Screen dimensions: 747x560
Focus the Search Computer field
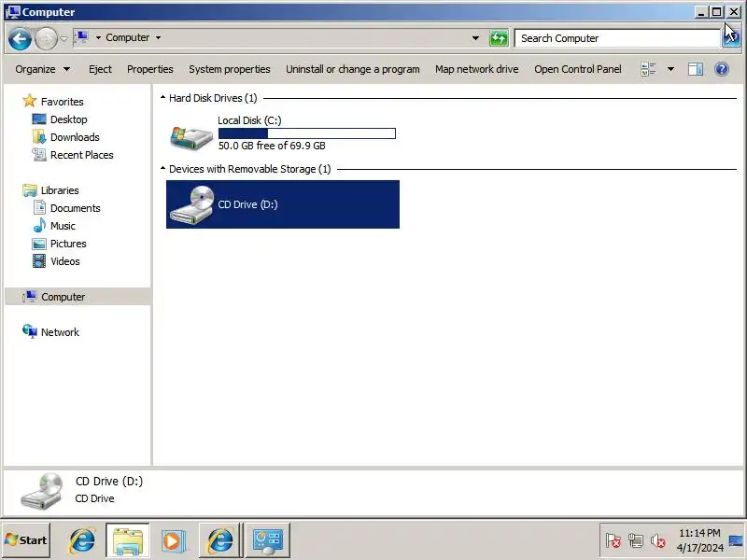click(x=617, y=38)
